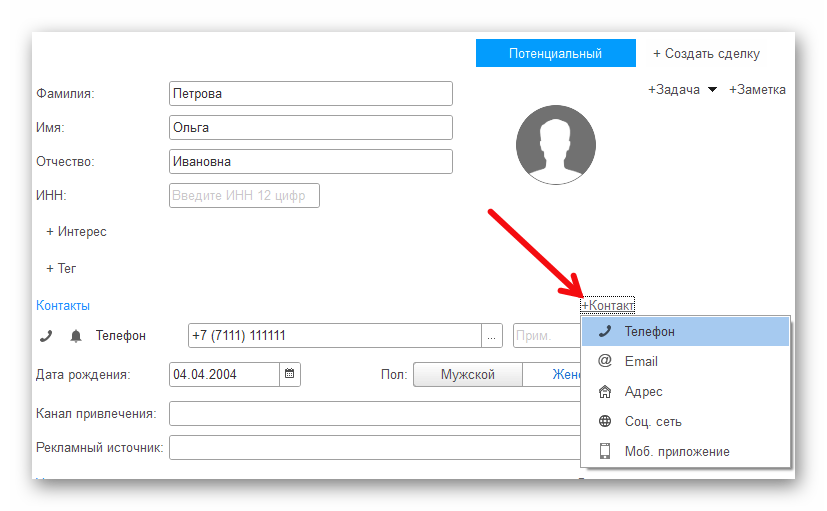The height and width of the screenshot is (511, 827).
Task: Select Мужской gender option
Action: [467, 375]
